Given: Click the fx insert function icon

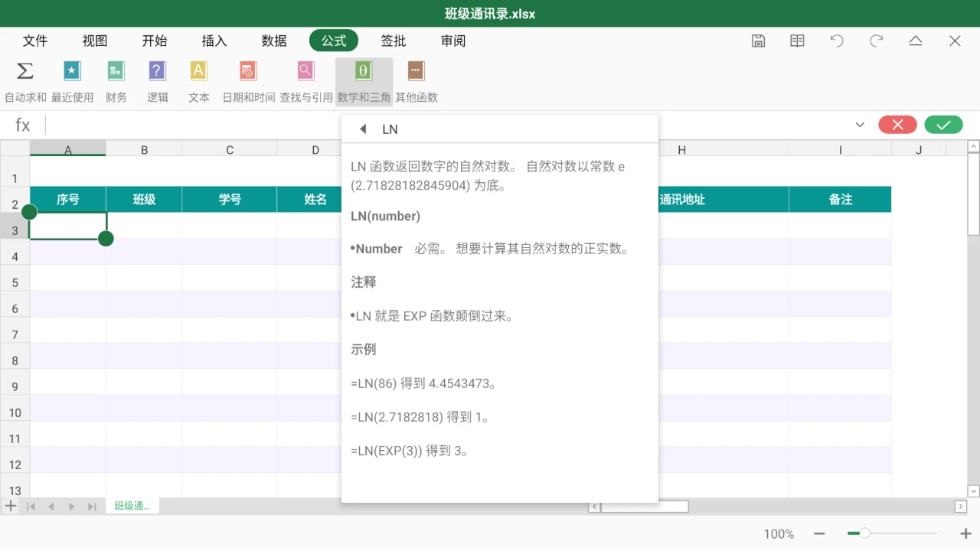Looking at the screenshot, I should [23, 125].
